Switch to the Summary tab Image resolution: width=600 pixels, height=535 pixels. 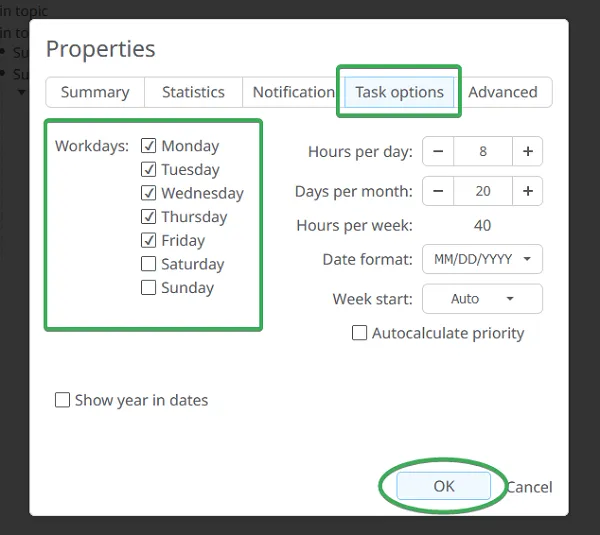click(x=95, y=92)
